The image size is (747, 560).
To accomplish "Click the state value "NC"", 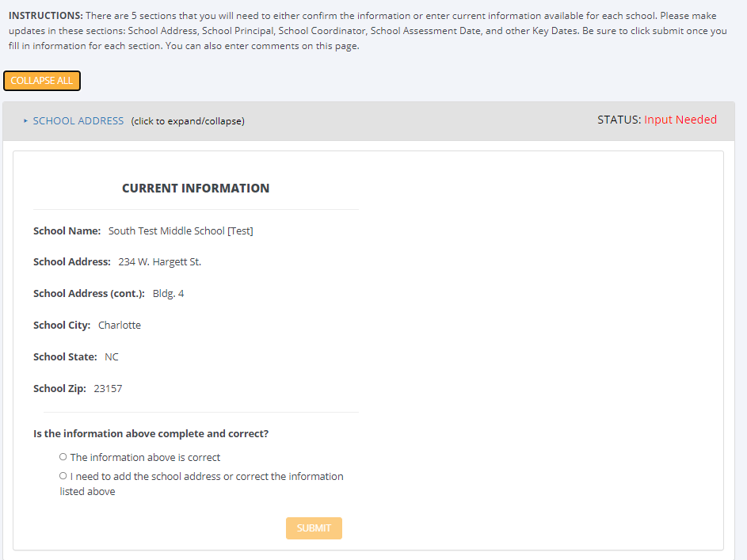I will [x=112, y=357].
